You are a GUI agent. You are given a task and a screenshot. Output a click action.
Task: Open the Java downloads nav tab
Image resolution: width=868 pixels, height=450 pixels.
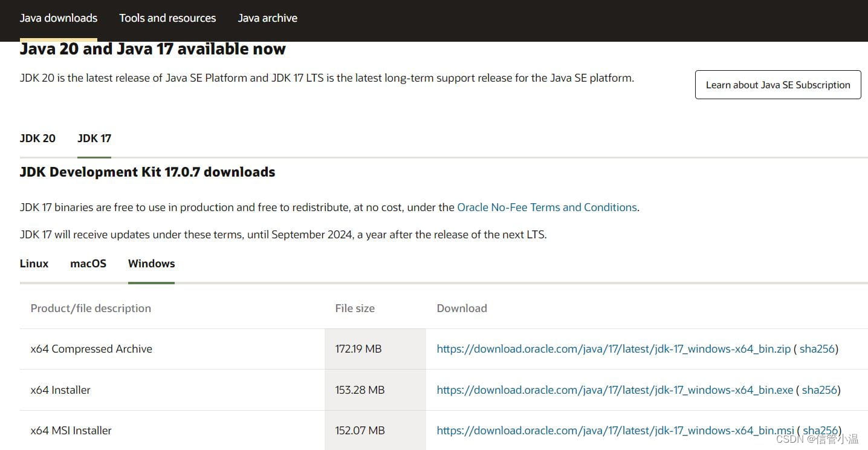tap(59, 18)
